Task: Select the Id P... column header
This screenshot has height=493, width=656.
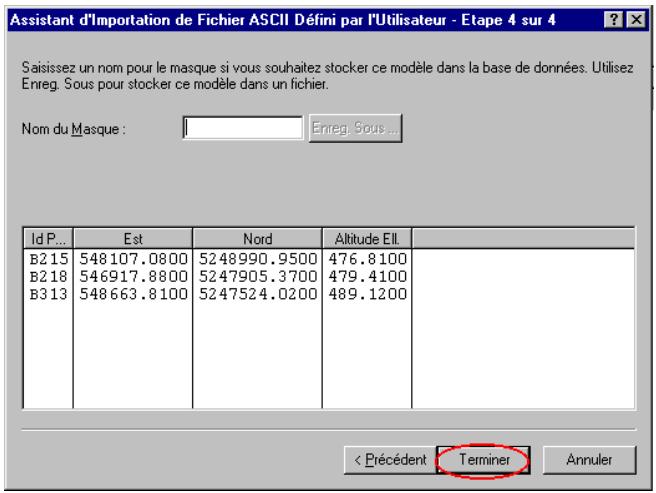Action: (48, 239)
